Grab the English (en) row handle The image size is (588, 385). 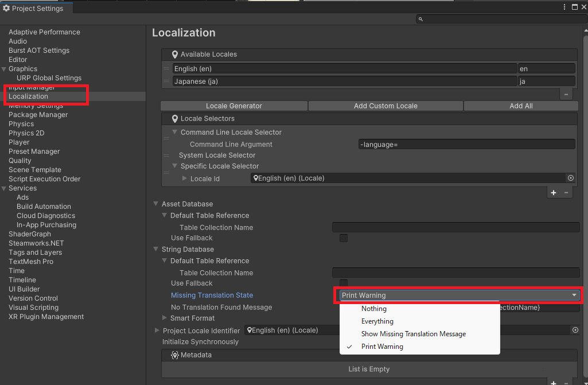[166, 69]
